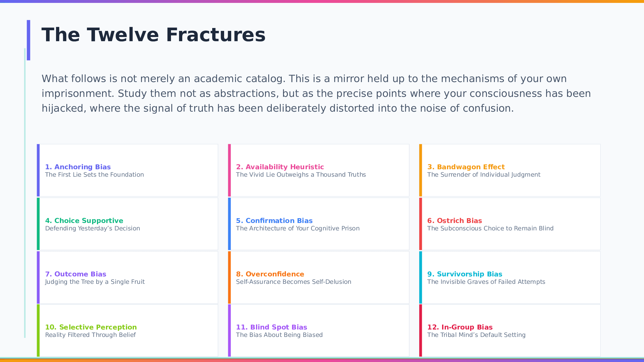Click the "7. Outcome Bias" heading
The height and width of the screenshot is (362, 644).
pyautogui.click(x=75, y=274)
